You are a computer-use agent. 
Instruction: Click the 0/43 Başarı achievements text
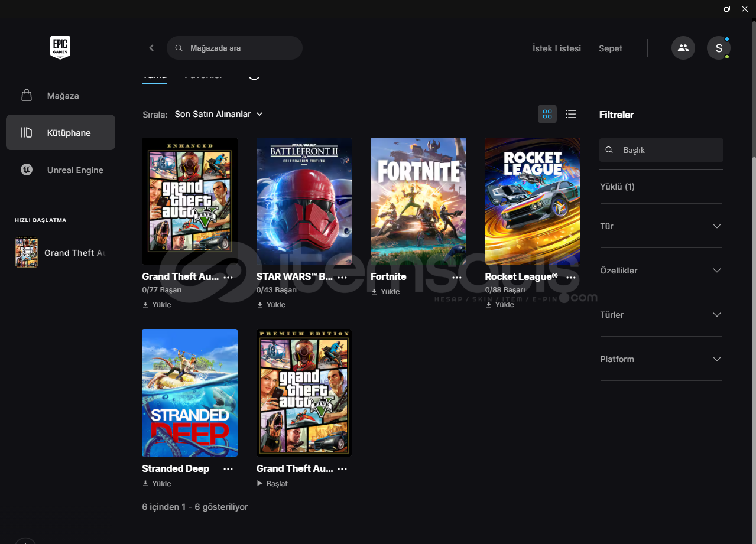point(276,291)
